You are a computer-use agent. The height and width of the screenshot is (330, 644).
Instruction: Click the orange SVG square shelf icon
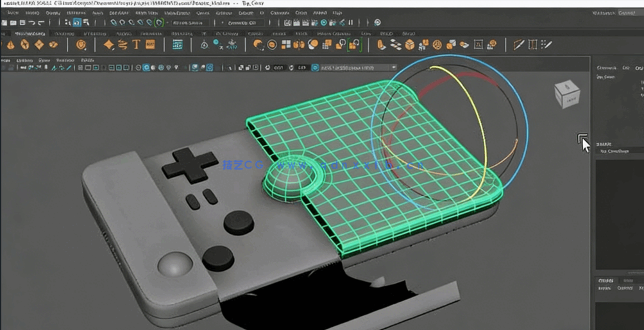tap(150, 44)
